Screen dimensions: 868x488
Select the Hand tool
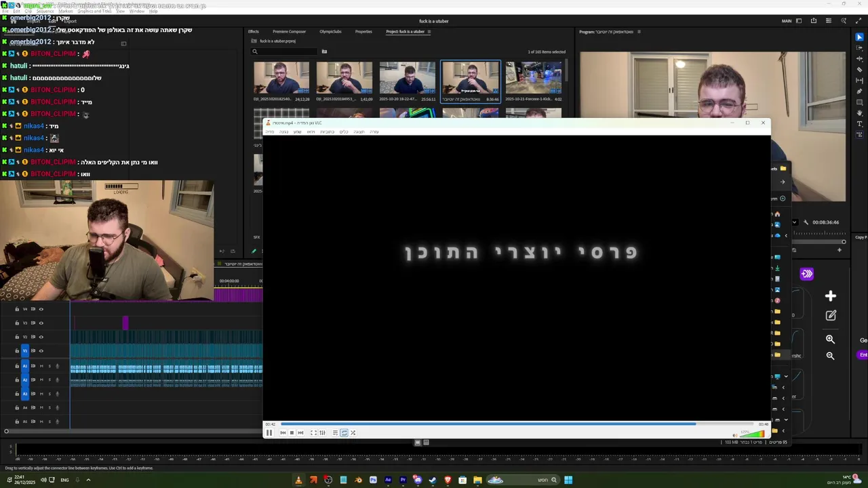(x=860, y=113)
